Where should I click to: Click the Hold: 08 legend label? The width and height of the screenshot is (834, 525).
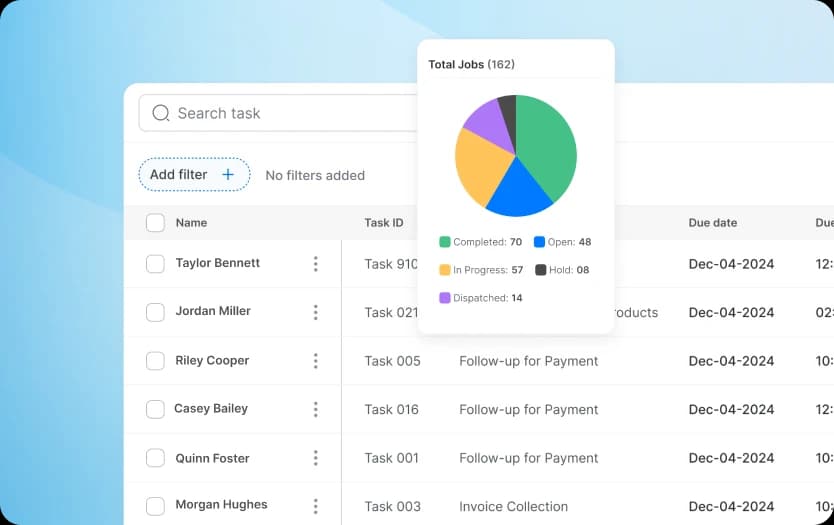(x=569, y=270)
